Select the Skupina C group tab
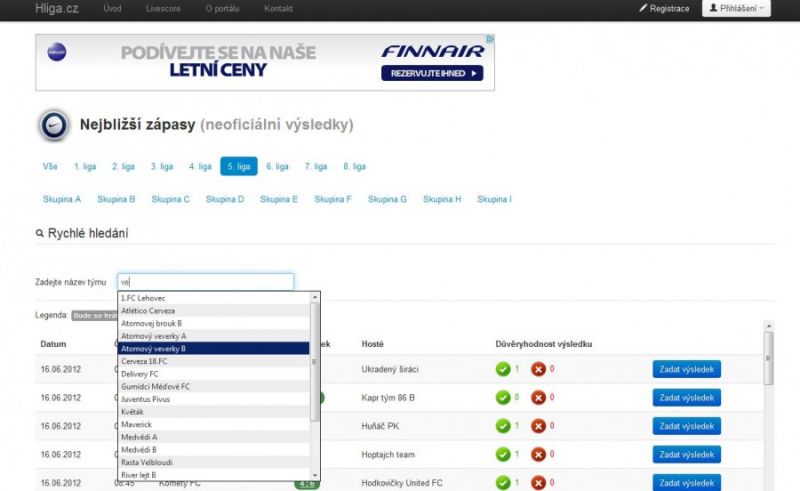 [170, 199]
